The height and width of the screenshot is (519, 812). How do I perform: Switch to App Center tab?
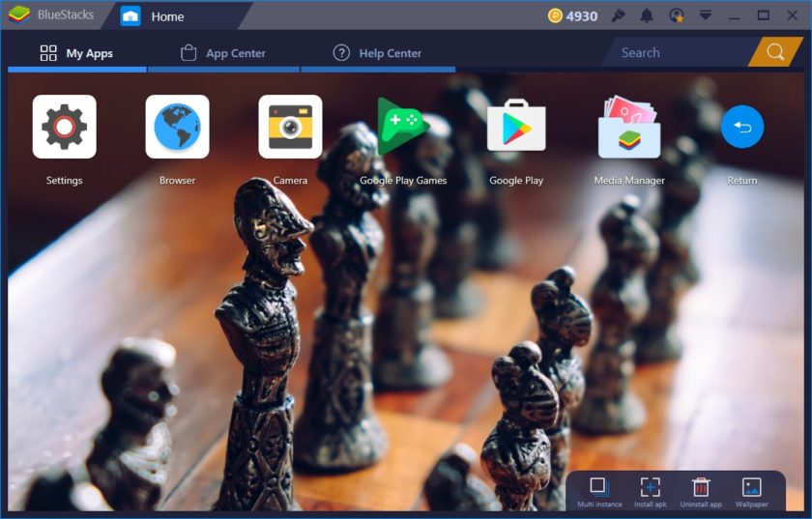pos(223,53)
